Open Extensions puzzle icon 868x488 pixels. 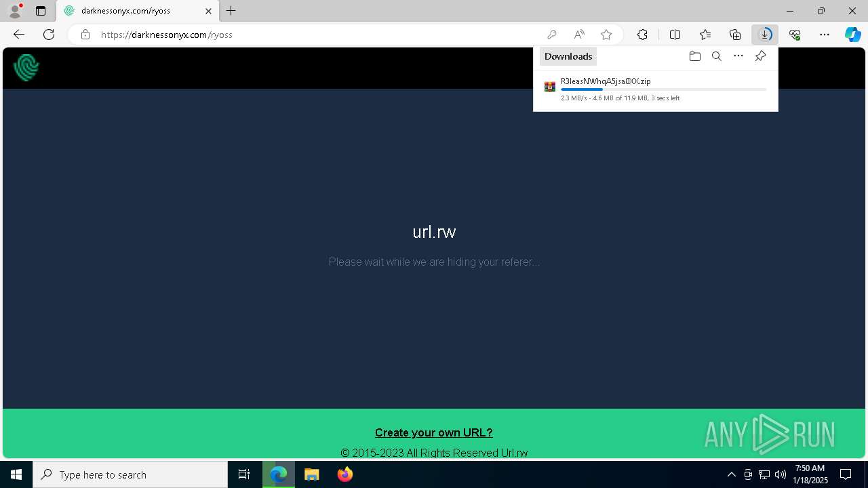click(642, 35)
